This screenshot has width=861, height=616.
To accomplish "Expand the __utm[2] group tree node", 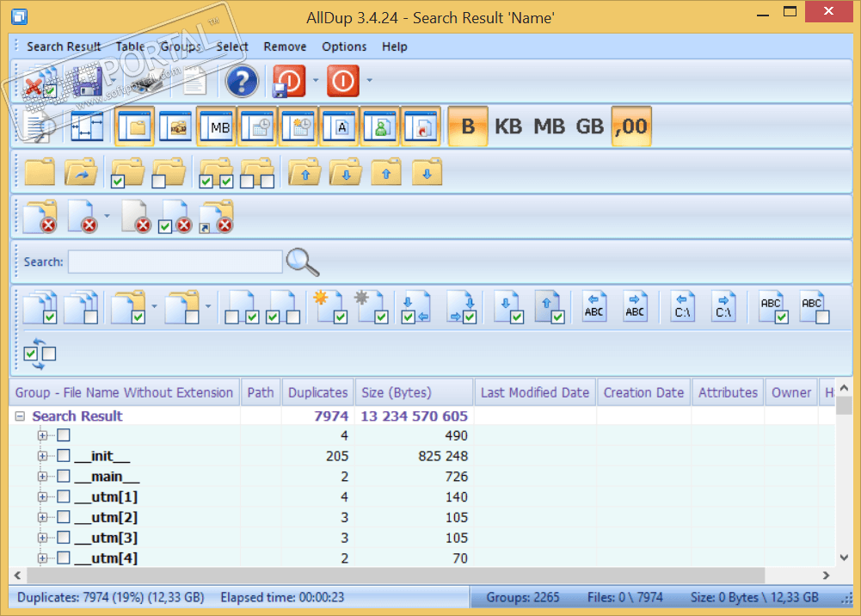I will click(x=42, y=518).
